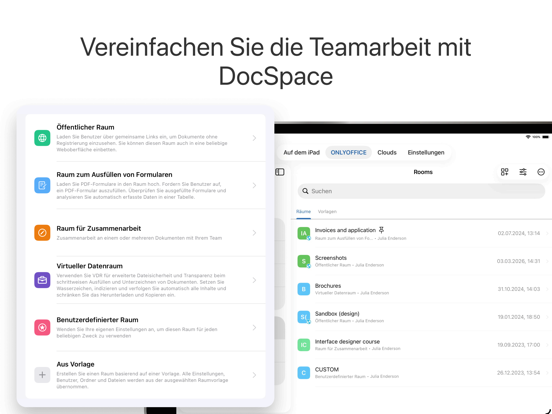Choose Raum zum Ausfüllen von Formularen
Viewport: 552px width, 414px height.
(114, 175)
